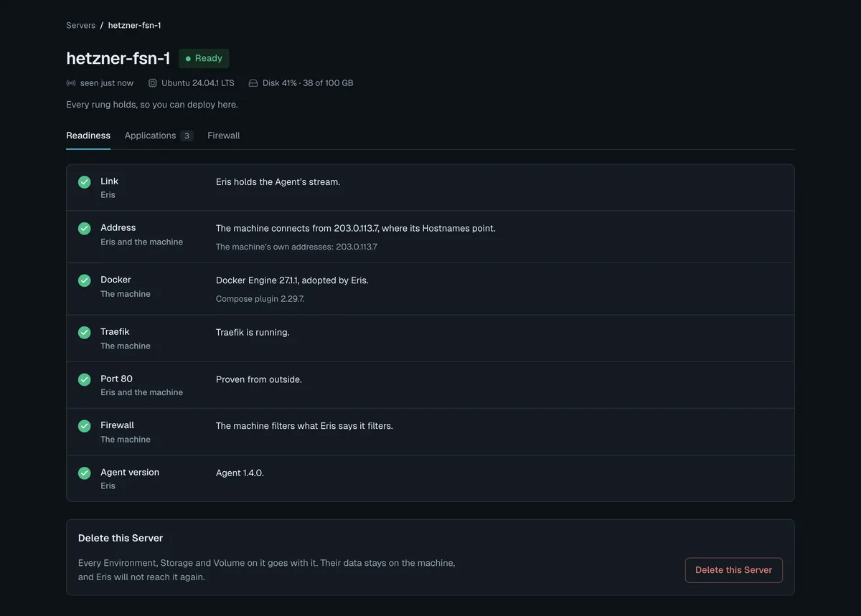Click the 'Agent version' row title

pos(130,473)
